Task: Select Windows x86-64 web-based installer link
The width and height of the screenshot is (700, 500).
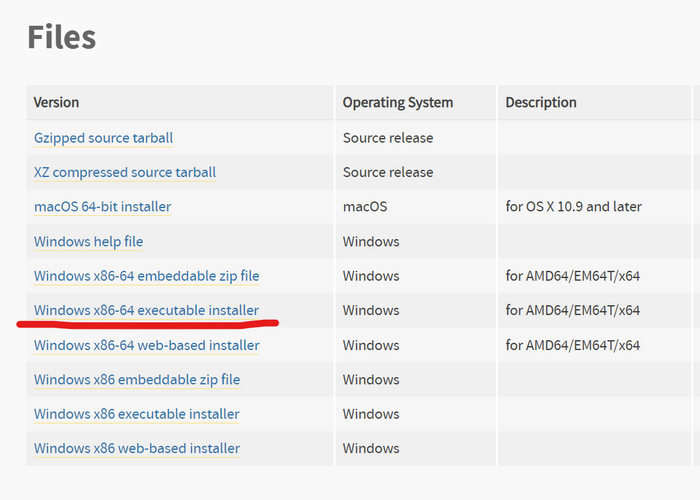Action: point(146,345)
